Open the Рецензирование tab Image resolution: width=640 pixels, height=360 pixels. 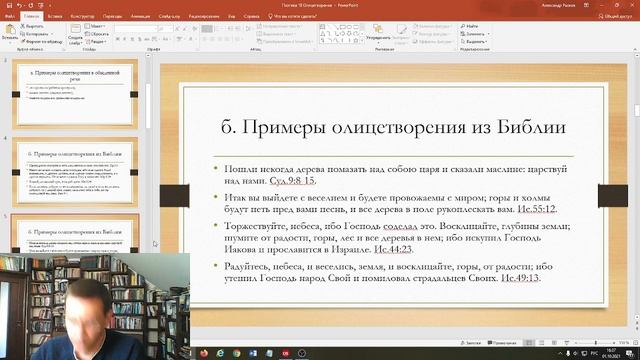(x=204, y=16)
